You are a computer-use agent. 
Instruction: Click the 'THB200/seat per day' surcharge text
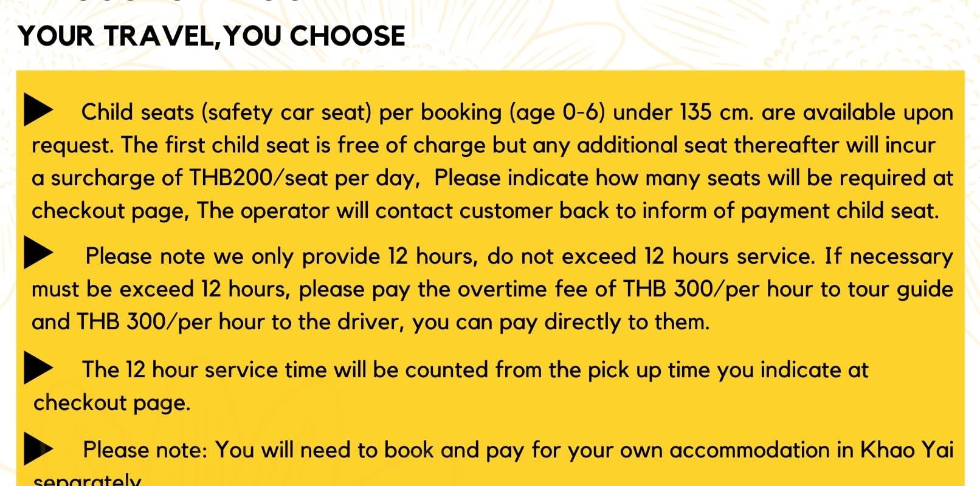pyautogui.click(x=304, y=178)
